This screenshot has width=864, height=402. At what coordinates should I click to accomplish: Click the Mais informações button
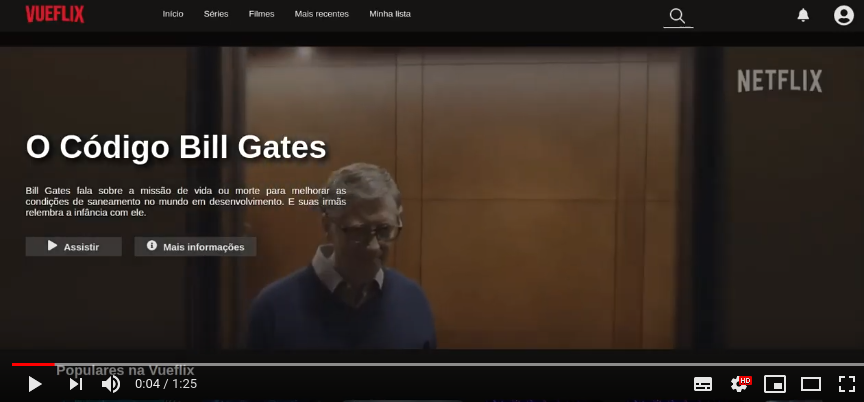[x=196, y=247]
